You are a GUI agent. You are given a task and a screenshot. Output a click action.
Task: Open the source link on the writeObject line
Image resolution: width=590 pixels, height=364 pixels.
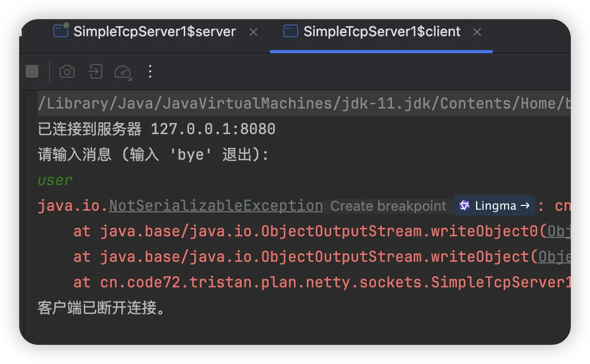point(554,257)
